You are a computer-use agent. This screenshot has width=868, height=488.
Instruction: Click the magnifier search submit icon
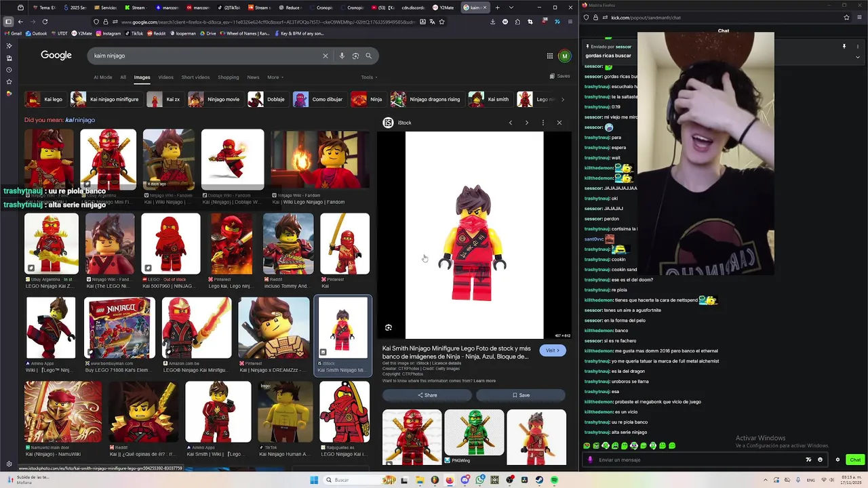point(369,56)
